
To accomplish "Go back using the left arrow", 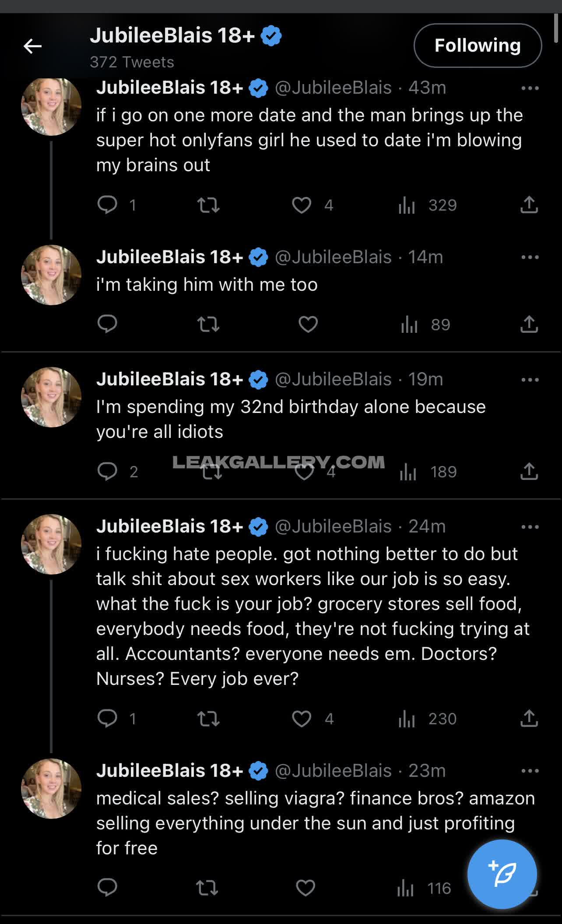I will coord(32,46).
